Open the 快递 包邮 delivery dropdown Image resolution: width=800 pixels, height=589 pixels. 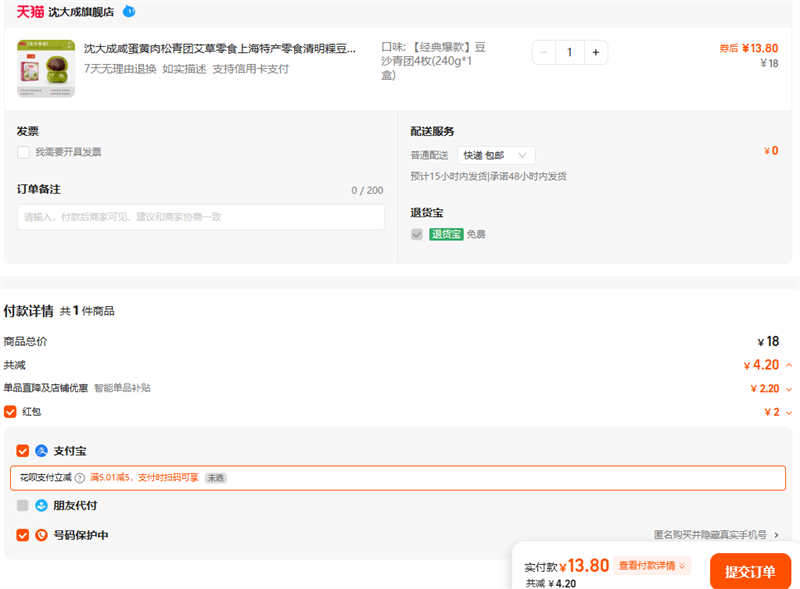pyautogui.click(x=496, y=155)
